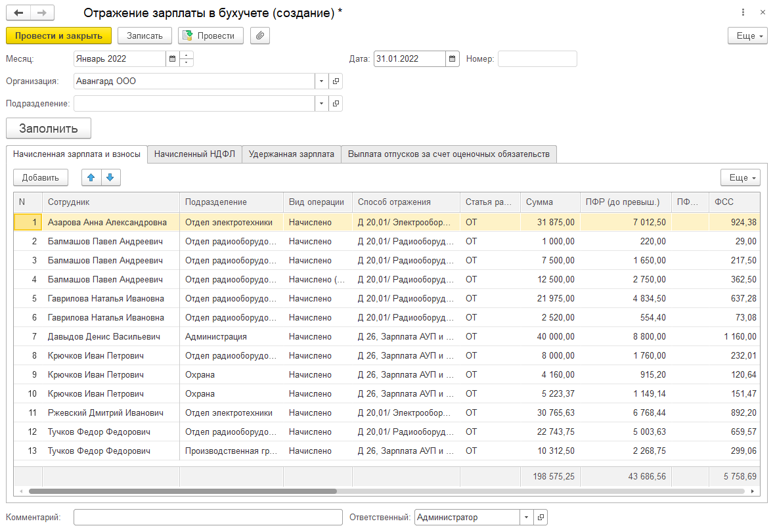Expand the Организация dropdown list

322,81
